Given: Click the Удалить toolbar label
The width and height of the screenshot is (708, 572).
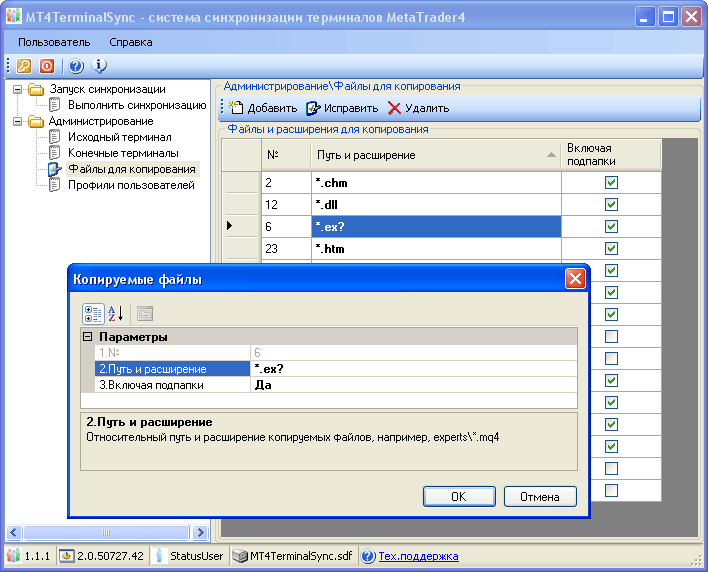Looking at the screenshot, I should tap(427, 108).
